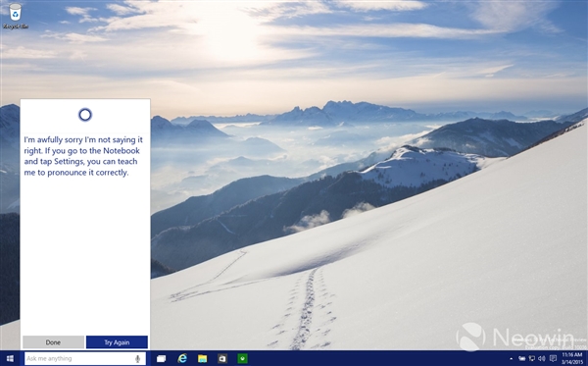Open the network status tray icon
Screen dimensions: 588x366
click(532, 358)
